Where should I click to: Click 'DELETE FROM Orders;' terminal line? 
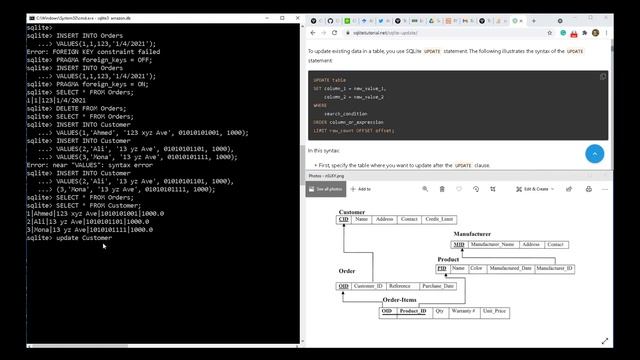coord(77,109)
